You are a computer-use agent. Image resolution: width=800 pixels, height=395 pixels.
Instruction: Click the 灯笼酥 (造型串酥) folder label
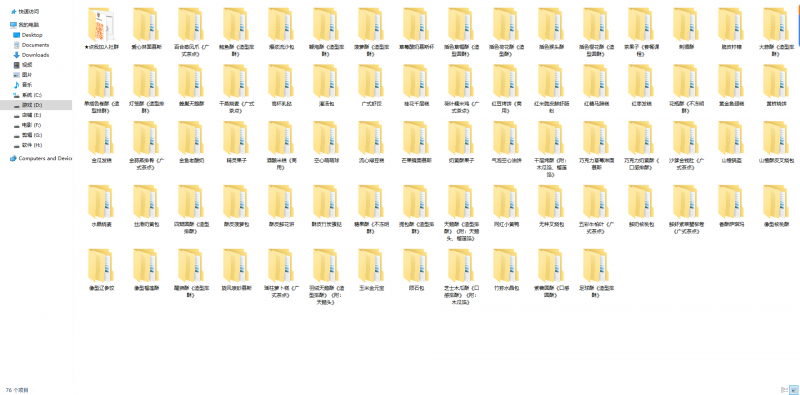click(145, 106)
